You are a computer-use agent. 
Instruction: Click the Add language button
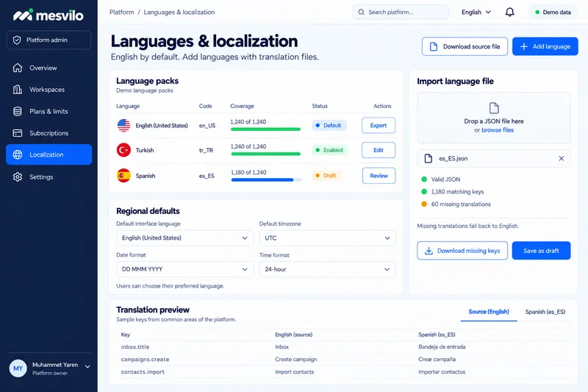(x=545, y=46)
